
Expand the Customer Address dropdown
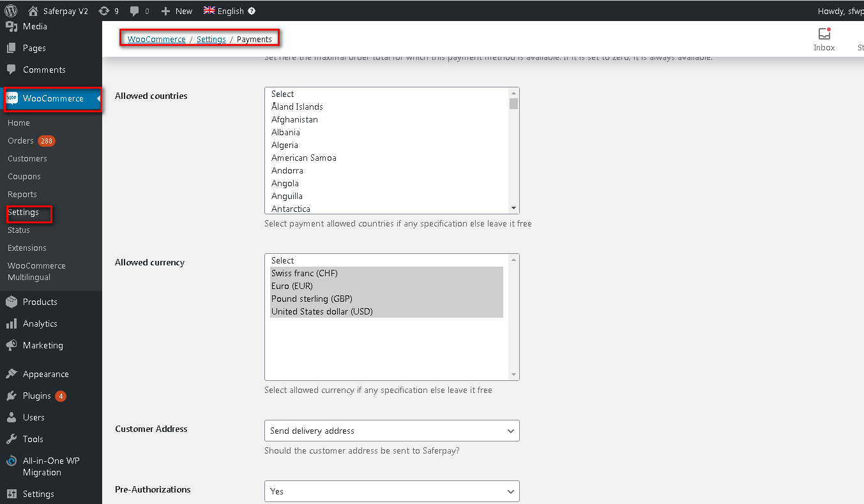pos(391,431)
